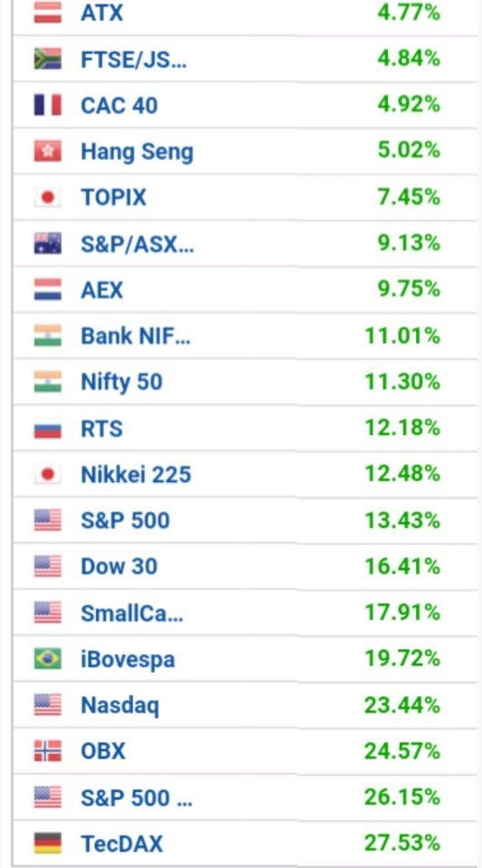Image resolution: width=482 pixels, height=868 pixels.
Task: Click the Norway flag beside OBX
Action: pyautogui.click(x=48, y=751)
